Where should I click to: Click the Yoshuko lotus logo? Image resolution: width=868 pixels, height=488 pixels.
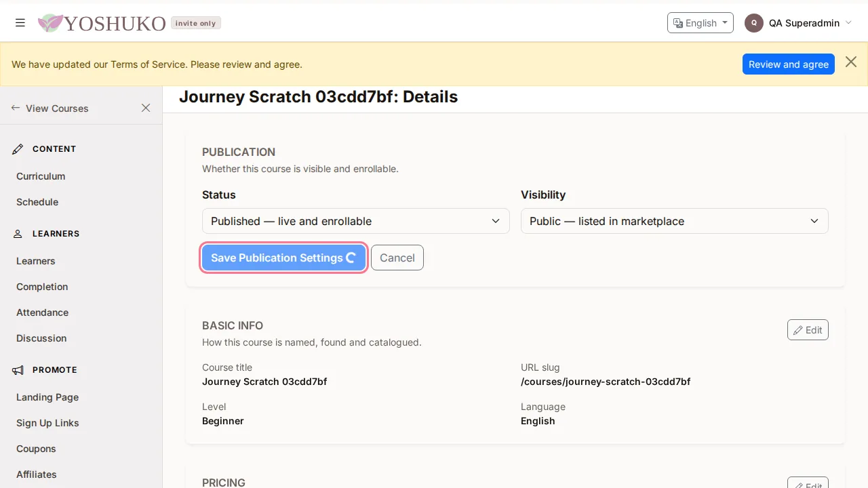[50, 23]
